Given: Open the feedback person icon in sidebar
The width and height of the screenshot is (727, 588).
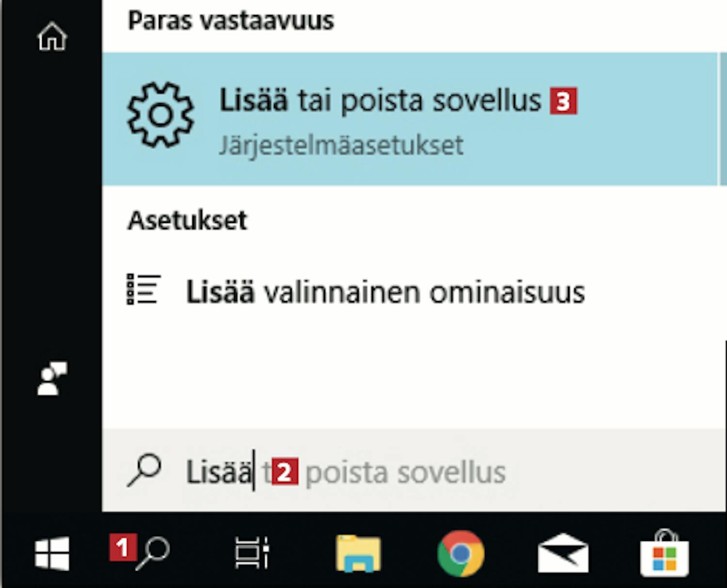Looking at the screenshot, I should (52, 378).
